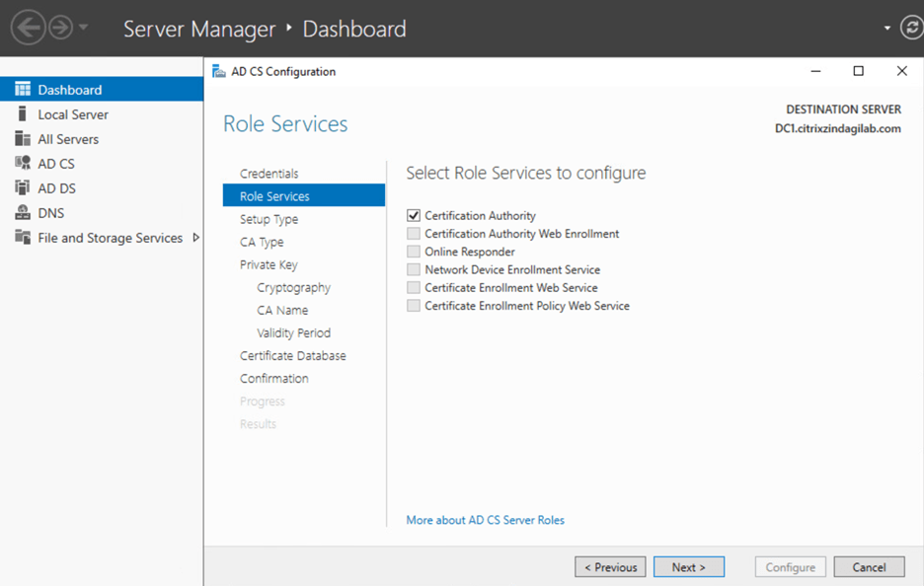Click the Previous button
924x586 pixels.
click(x=610, y=567)
